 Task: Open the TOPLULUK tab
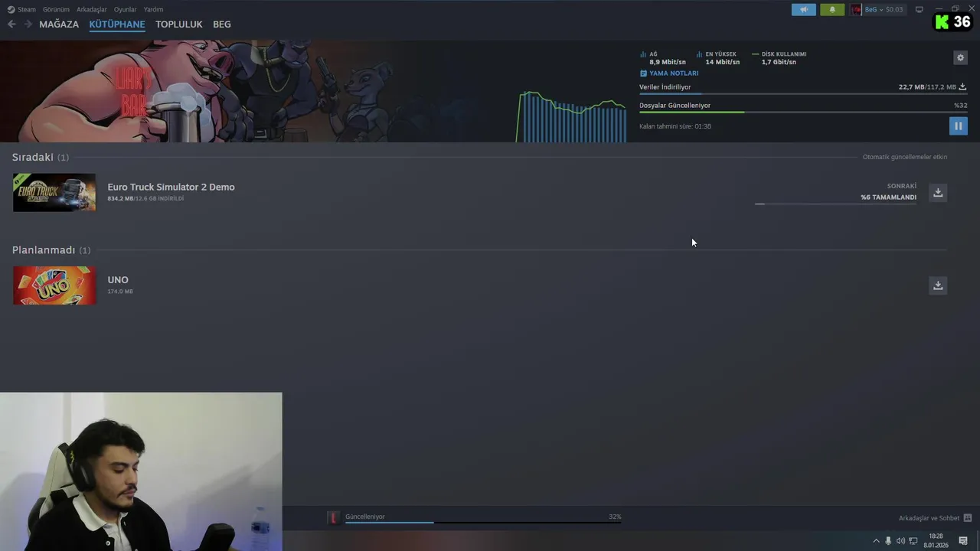tap(179, 24)
